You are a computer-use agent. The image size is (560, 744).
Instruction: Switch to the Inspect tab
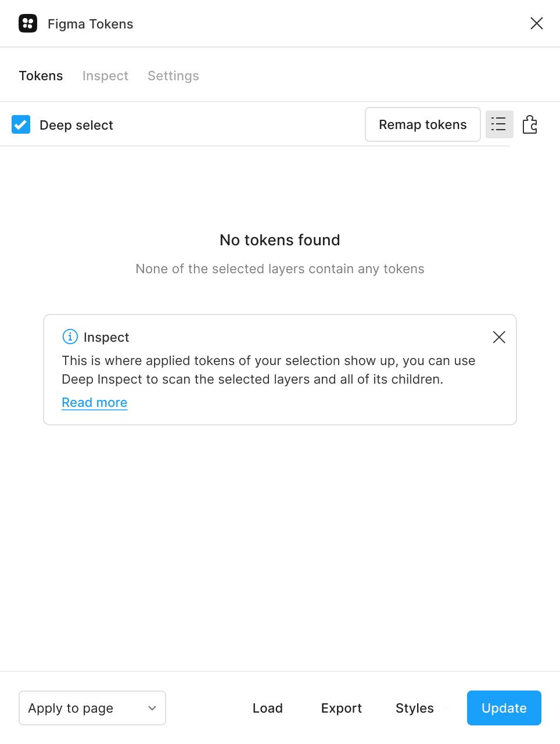click(x=105, y=76)
